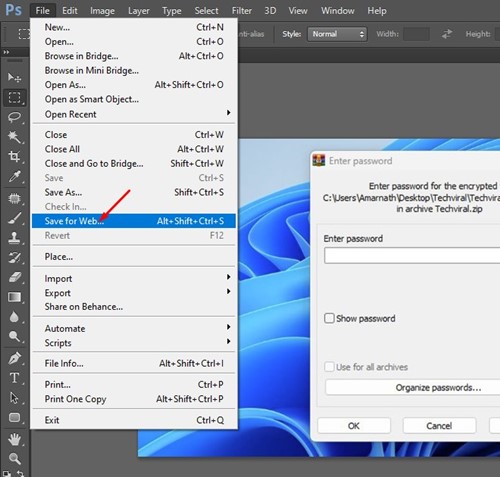Open the Style dropdown set to Normal

pyautogui.click(x=337, y=34)
